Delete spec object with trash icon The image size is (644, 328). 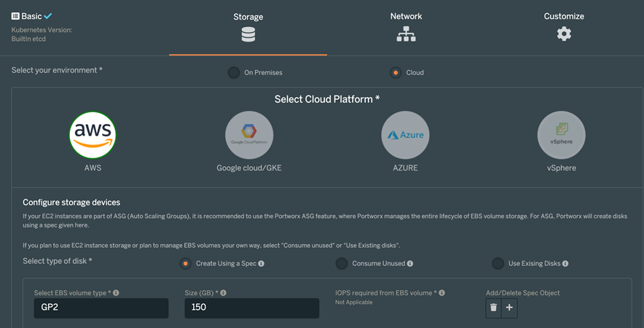[x=494, y=308]
